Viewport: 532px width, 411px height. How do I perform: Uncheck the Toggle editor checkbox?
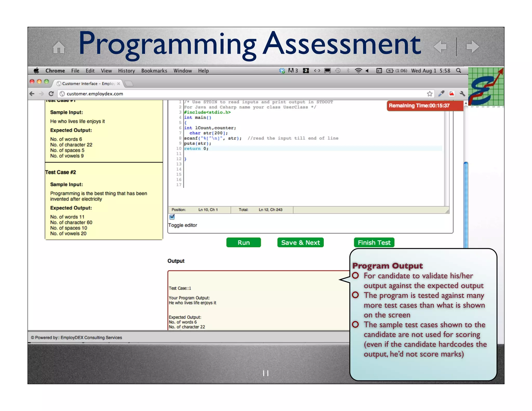(172, 217)
